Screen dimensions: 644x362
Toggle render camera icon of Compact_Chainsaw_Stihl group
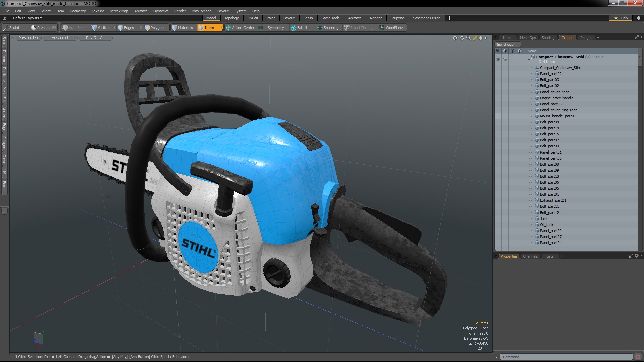point(505,59)
